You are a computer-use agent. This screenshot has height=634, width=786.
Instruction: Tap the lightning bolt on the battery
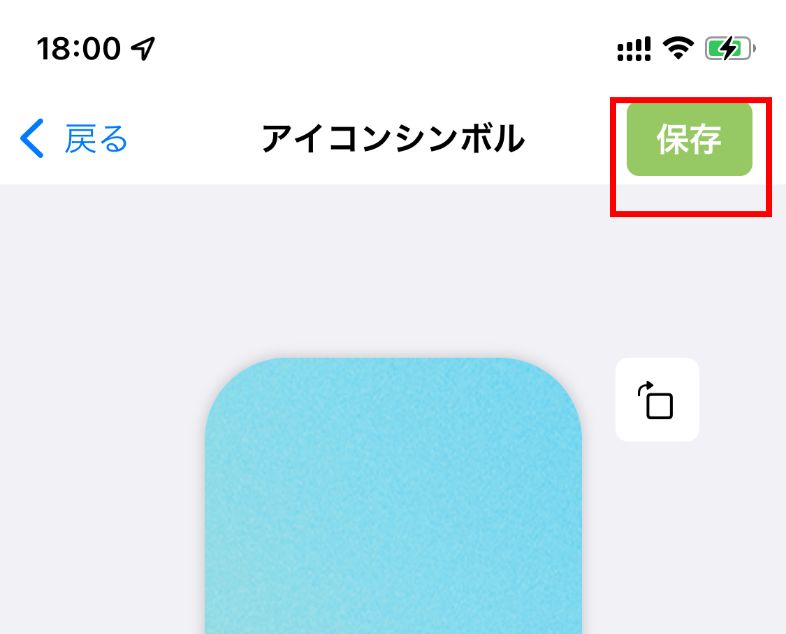click(x=729, y=49)
